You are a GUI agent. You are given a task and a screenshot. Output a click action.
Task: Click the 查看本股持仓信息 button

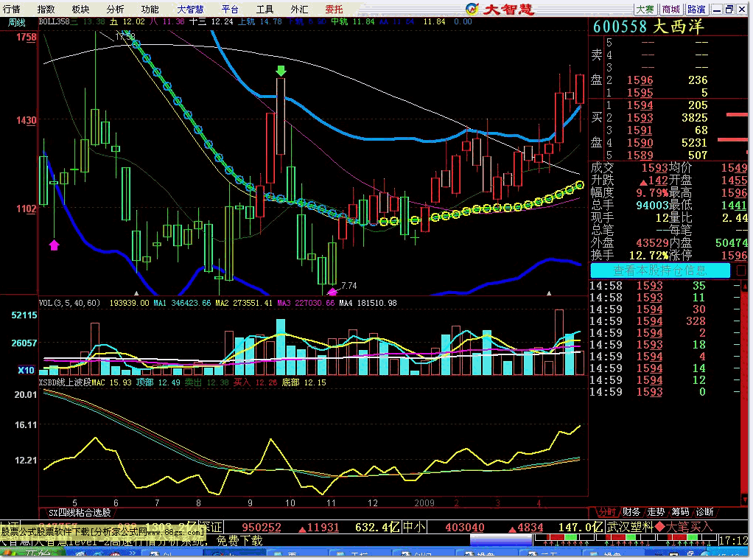(x=660, y=270)
